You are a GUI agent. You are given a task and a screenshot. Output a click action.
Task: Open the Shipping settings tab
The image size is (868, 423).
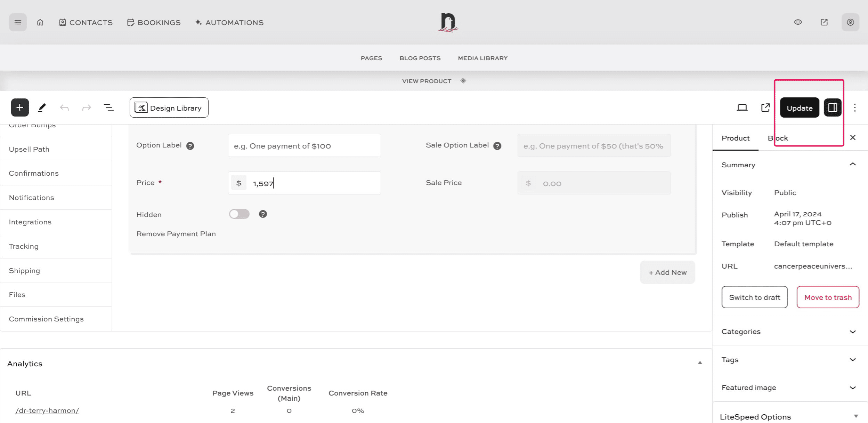tap(24, 271)
